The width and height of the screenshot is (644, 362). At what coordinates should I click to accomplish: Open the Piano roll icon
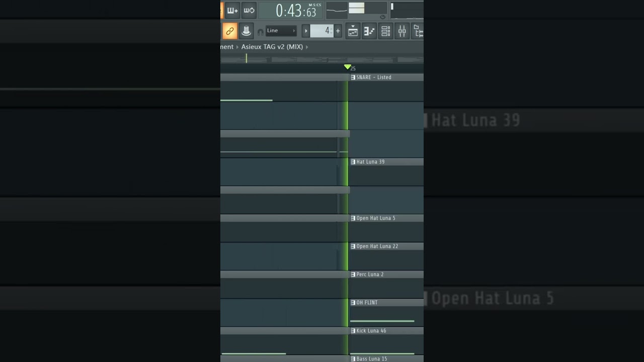click(x=369, y=31)
